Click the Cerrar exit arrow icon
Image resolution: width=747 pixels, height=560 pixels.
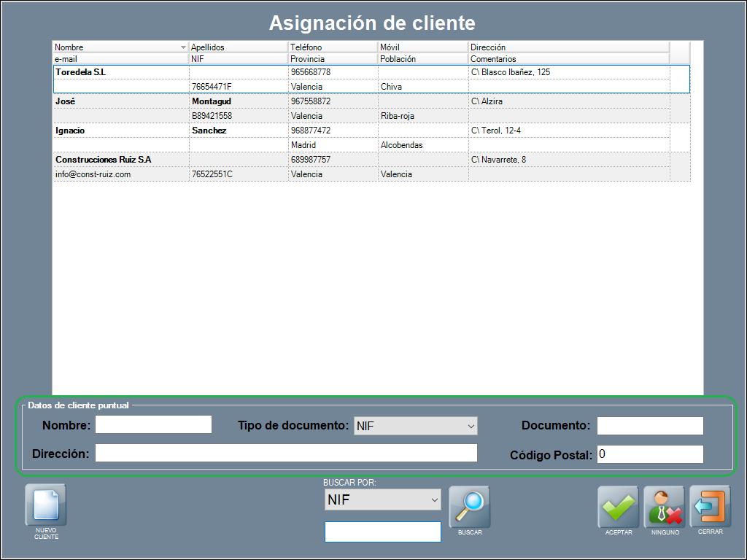pyautogui.click(x=709, y=506)
